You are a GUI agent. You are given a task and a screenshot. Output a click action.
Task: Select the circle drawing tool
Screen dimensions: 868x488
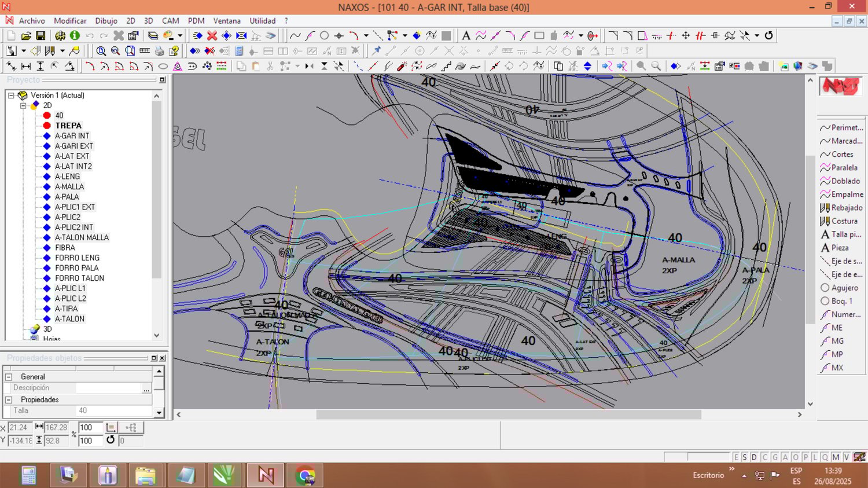pyautogui.click(x=325, y=36)
